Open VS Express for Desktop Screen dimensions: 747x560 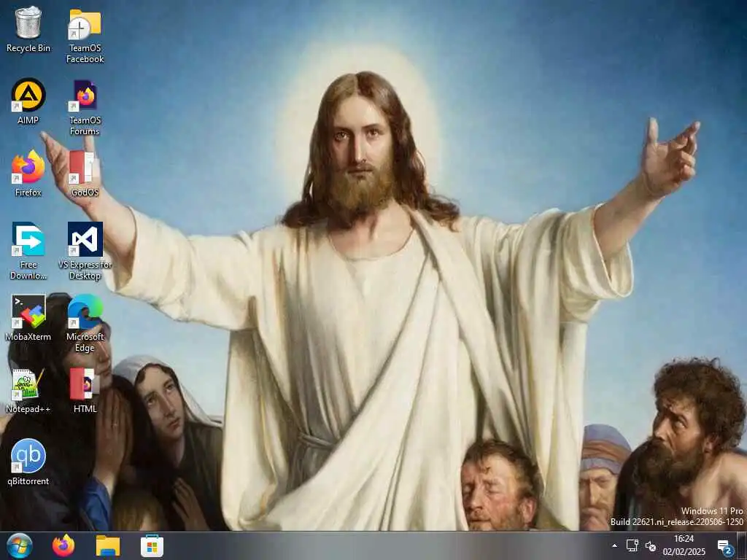tap(85, 251)
